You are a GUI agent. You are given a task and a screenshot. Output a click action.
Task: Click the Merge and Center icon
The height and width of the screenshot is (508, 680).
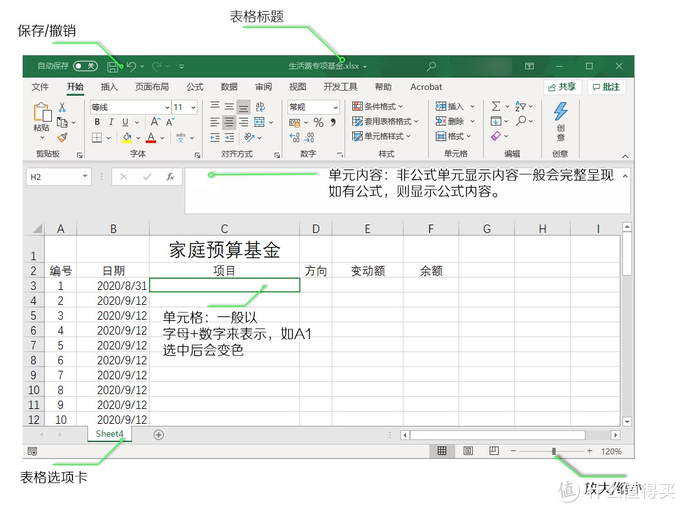[259, 122]
